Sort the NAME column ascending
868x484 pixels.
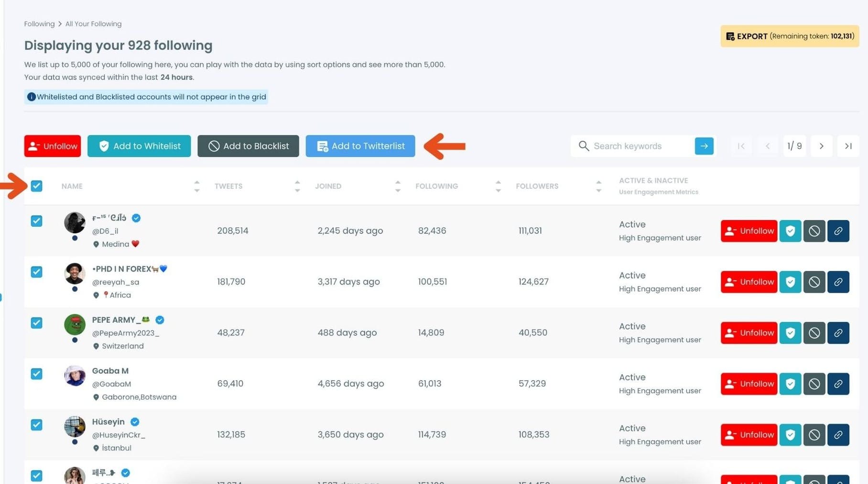197,182
